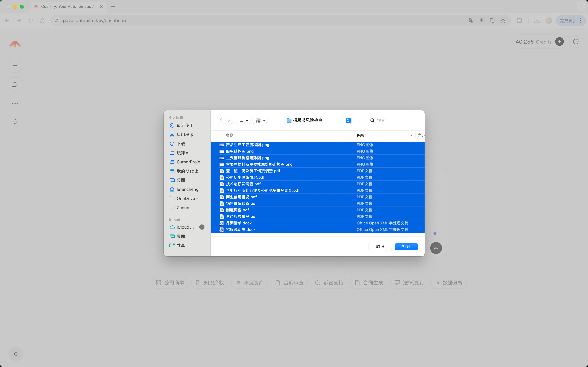
Task: Open the 种类 column header dropdown chevron
Action: [x=411, y=135]
